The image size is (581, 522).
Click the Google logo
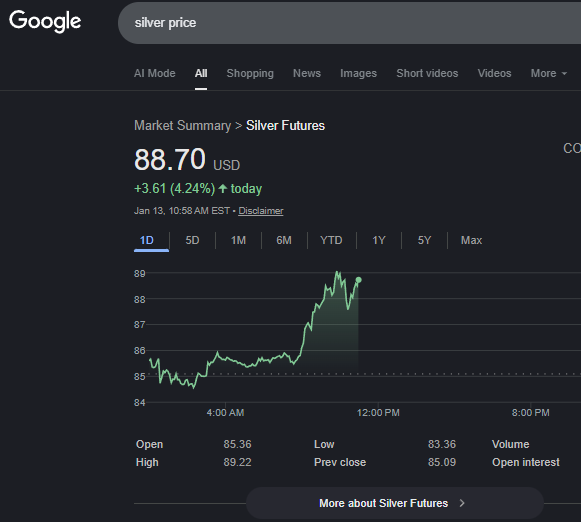pyautogui.click(x=45, y=21)
